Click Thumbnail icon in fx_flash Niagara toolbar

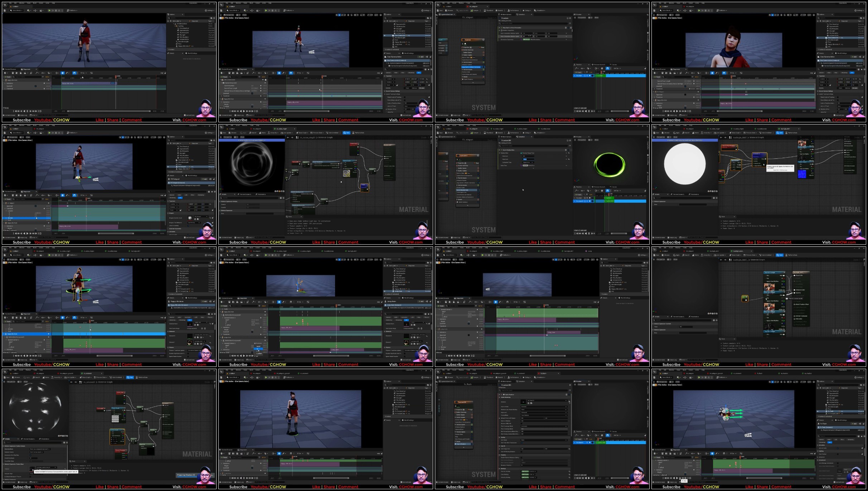(x=485, y=377)
